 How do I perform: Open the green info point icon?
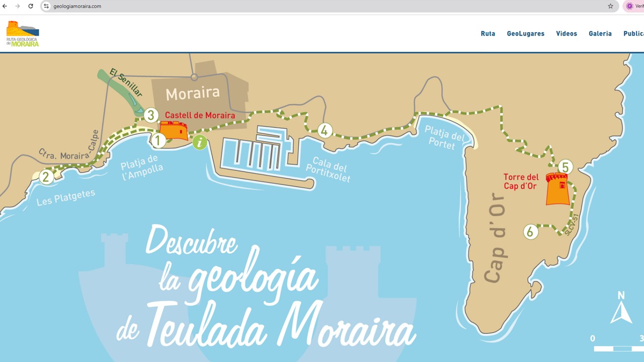coord(199,143)
